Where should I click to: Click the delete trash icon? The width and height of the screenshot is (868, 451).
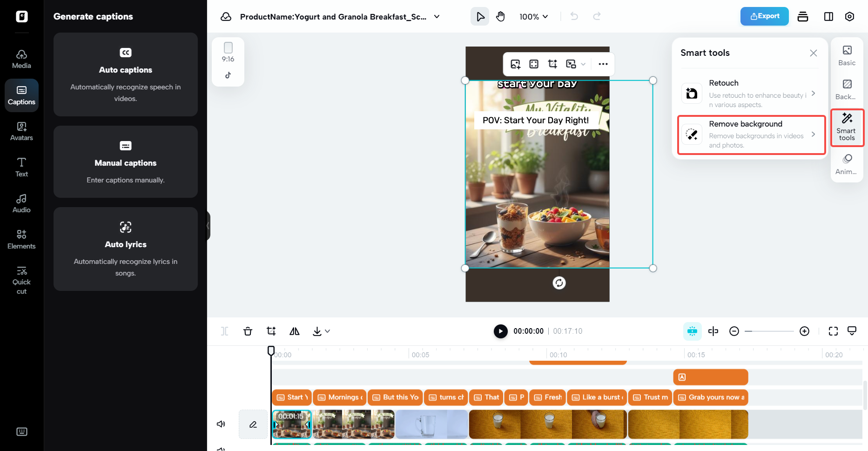(x=248, y=331)
